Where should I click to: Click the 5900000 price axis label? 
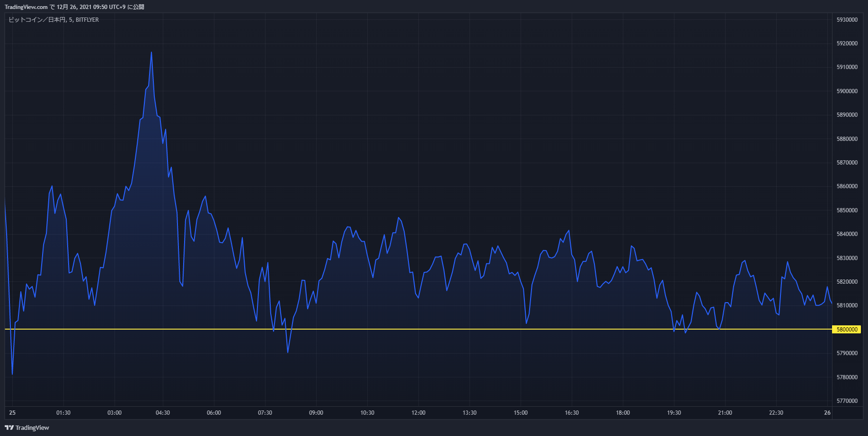(847, 91)
